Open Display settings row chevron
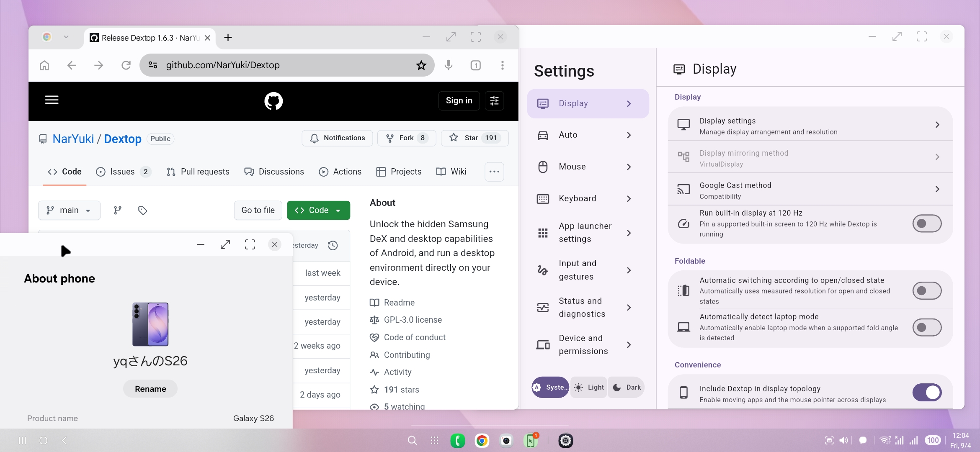 [938, 125]
